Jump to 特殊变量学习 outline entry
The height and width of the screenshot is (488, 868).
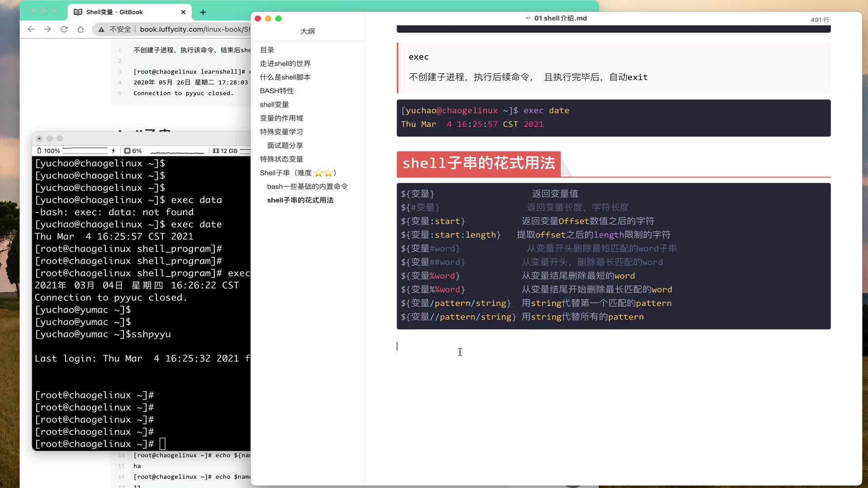pyautogui.click(x=281, y=132)
